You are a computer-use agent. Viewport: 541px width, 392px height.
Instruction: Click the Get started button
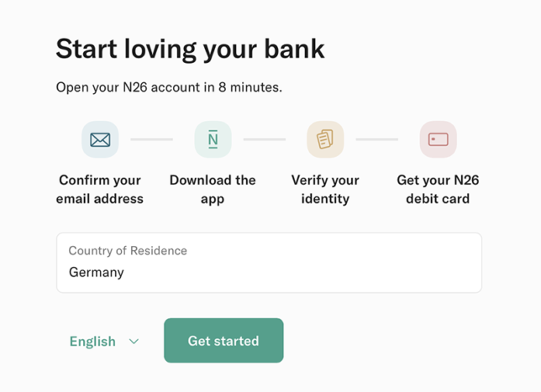coord(223,340)
